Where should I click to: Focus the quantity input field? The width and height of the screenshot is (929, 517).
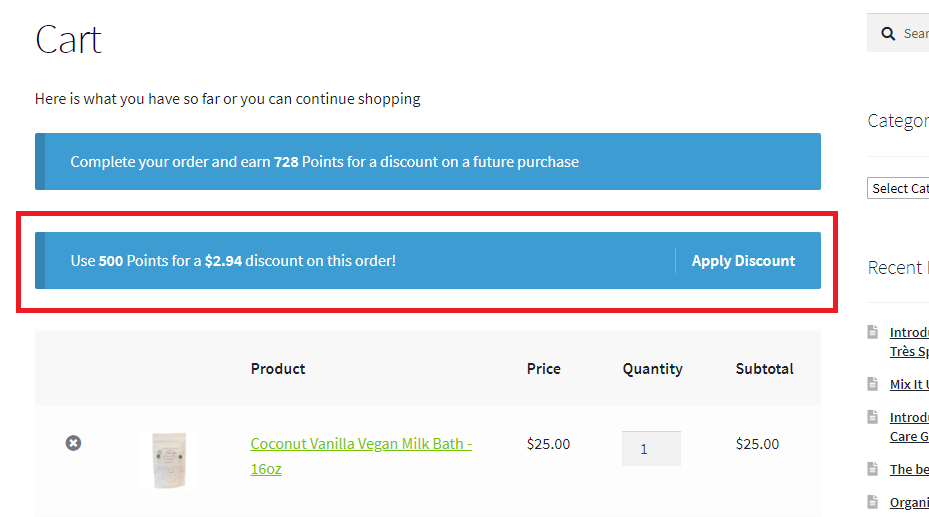click(x=651, y=448)
